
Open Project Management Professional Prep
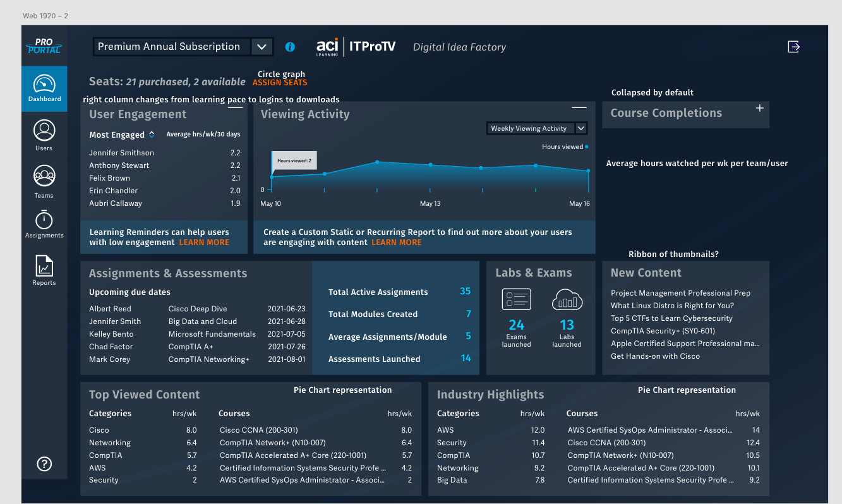click(680, 293)
